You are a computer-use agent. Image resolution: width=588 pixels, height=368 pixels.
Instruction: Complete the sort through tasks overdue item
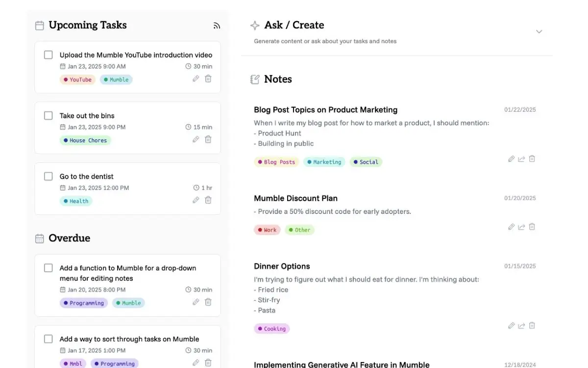(x=49, y=339)
